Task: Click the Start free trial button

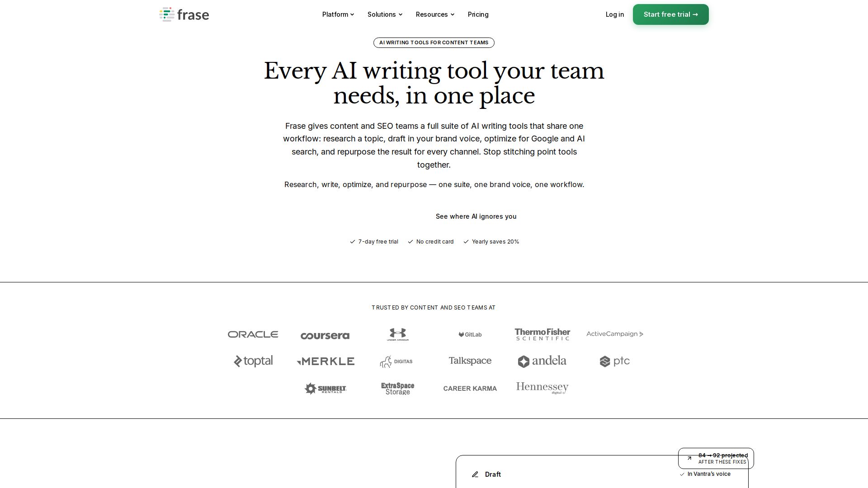Action: [x=671, y=14]
